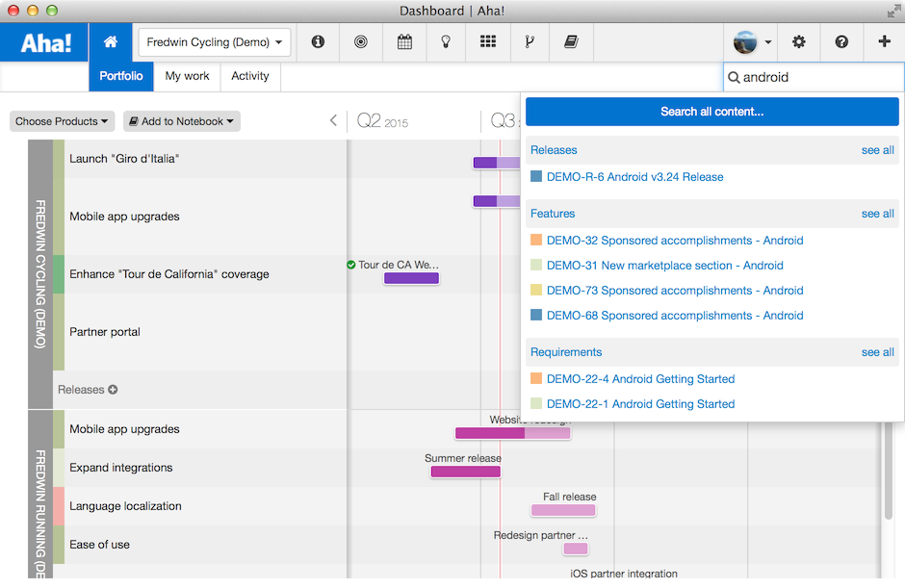
Task: Open the Add to Notebook dropdown
Action: click(181, 121)
